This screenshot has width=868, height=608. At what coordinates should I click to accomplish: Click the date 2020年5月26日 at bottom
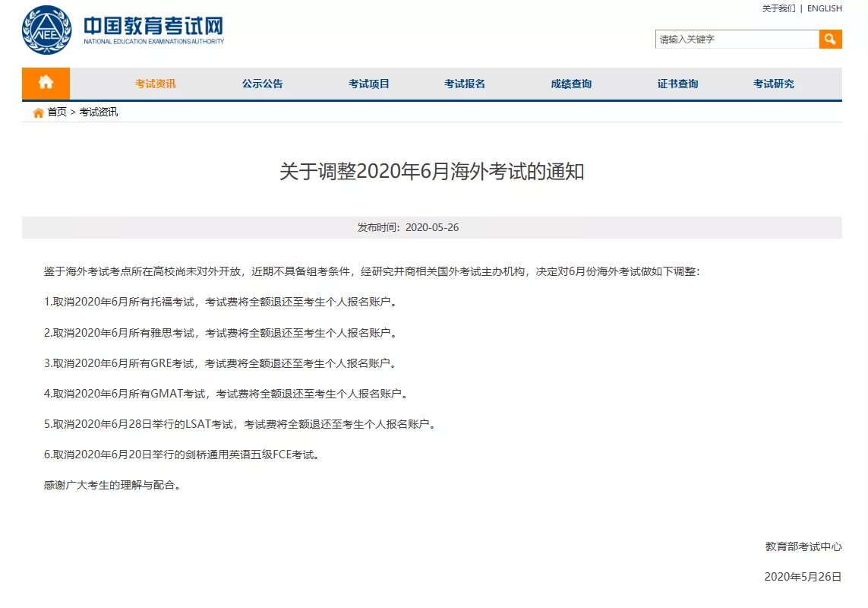coord(803,577)
